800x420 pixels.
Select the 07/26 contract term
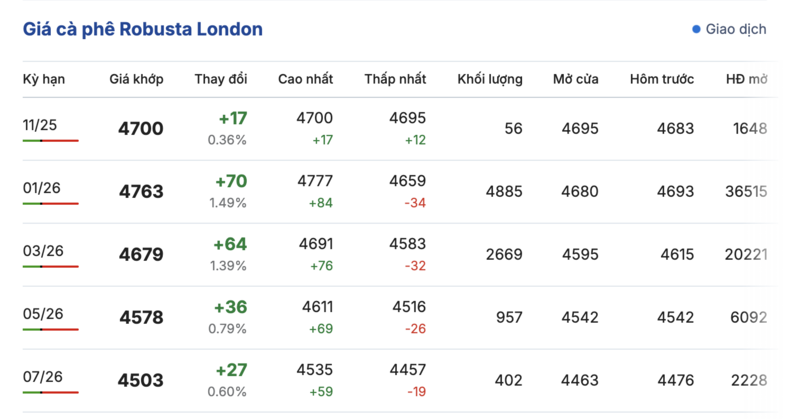pos(43,377)
